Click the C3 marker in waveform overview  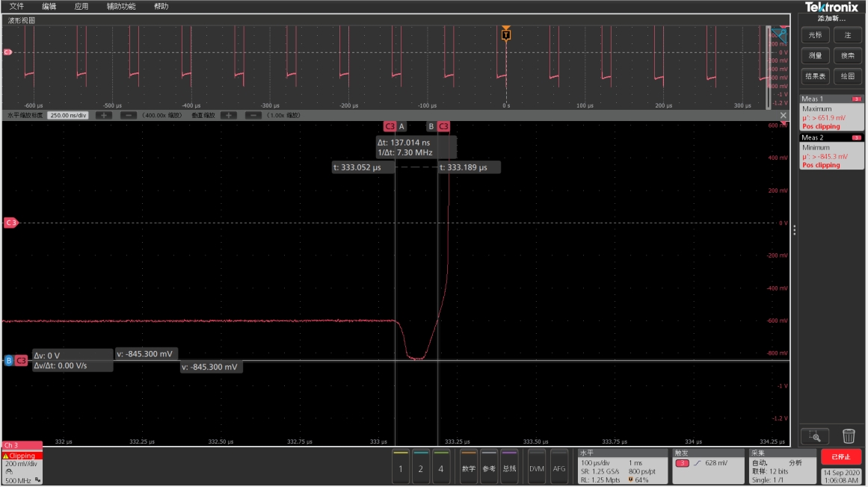tap(7, 52)
